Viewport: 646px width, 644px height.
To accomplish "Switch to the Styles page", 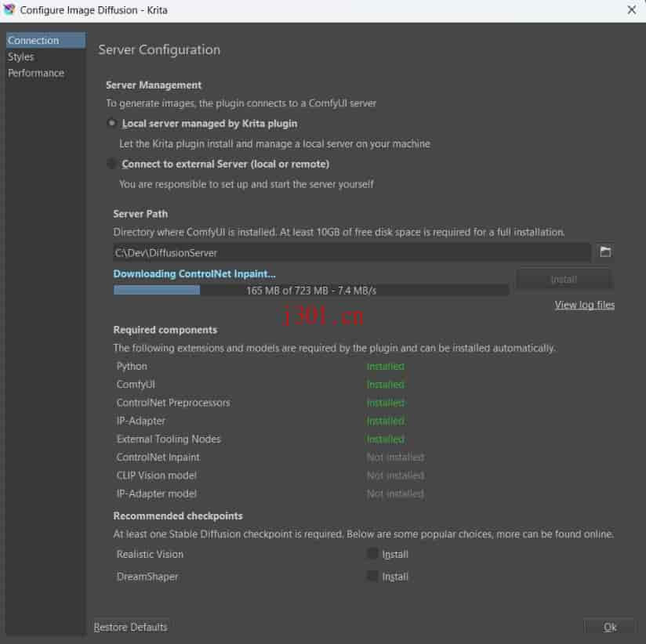I will click(x=45, y=57).
